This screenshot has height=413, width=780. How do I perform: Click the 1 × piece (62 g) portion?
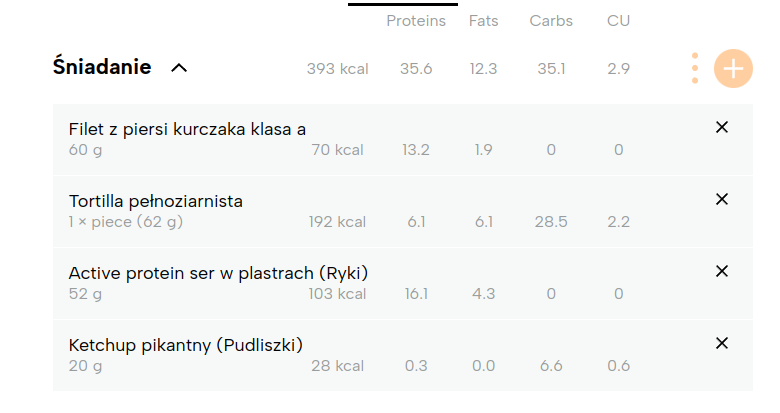[125, 222]
